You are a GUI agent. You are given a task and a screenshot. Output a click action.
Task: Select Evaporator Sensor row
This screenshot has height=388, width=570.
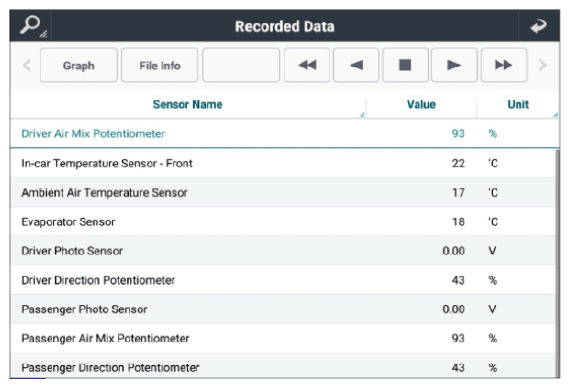[283, 221]
